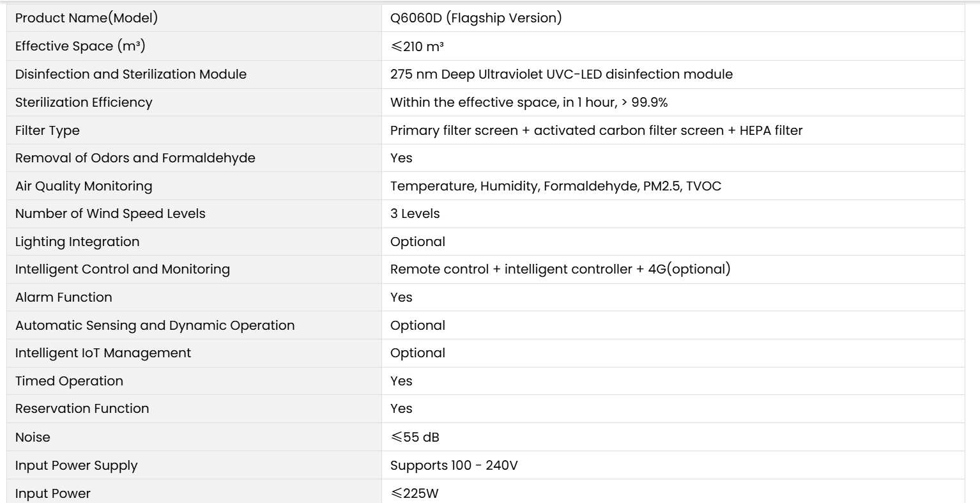980x503 pixels.
Task: Click the Supports 100 - 240V value
Action: (454, 465)
